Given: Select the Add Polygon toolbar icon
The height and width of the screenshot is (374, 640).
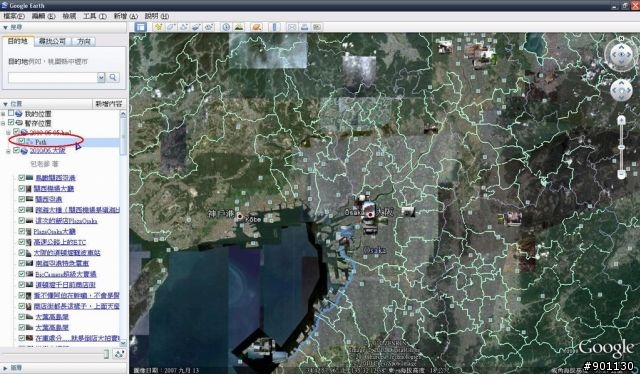Looking at the screenshot, I should point(171,27).
